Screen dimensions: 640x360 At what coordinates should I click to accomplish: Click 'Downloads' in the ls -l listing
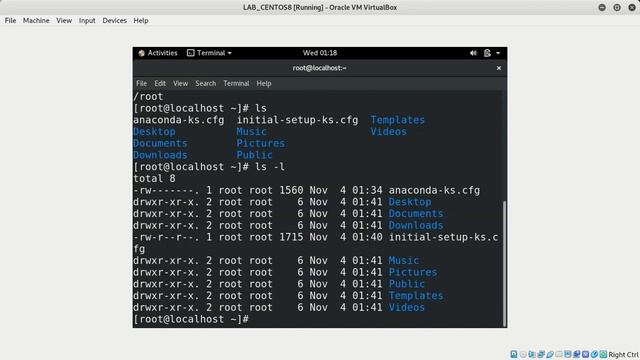pos(416,225)
